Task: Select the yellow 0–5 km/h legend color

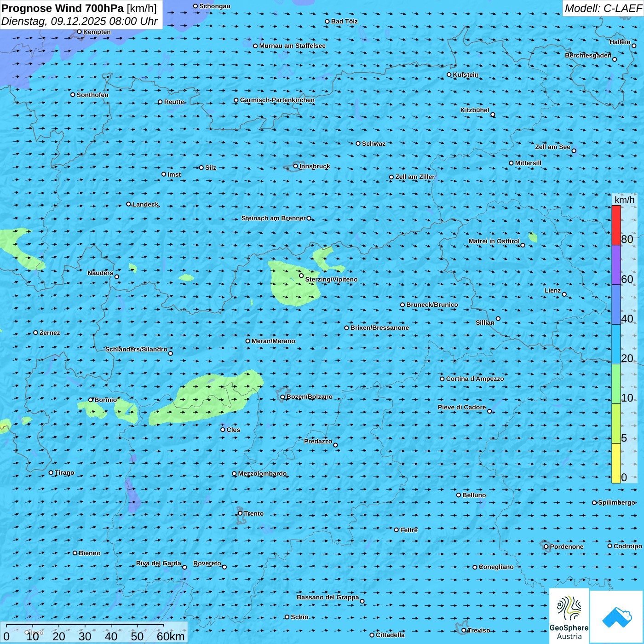Action: pyautogui.click(x=616, y=463)
